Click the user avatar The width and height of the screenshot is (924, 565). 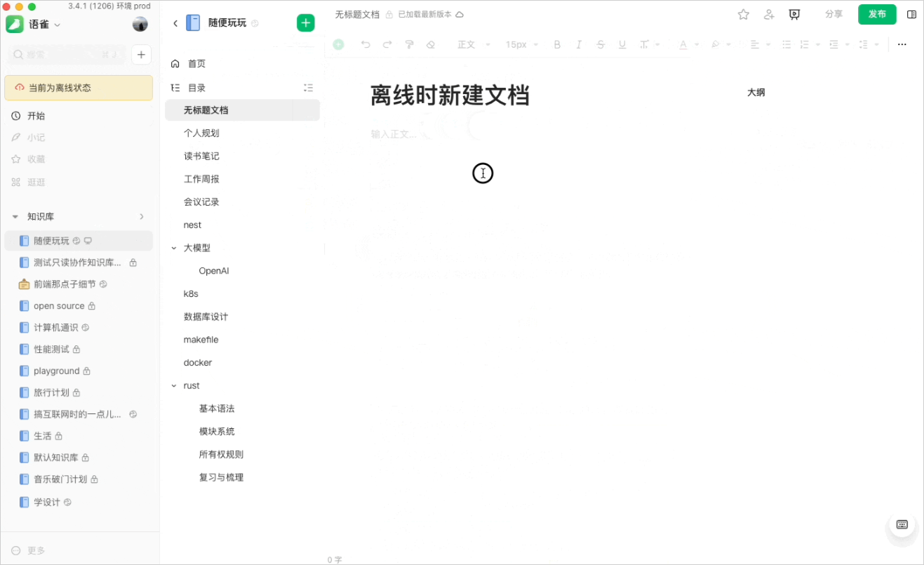[140, 24]
